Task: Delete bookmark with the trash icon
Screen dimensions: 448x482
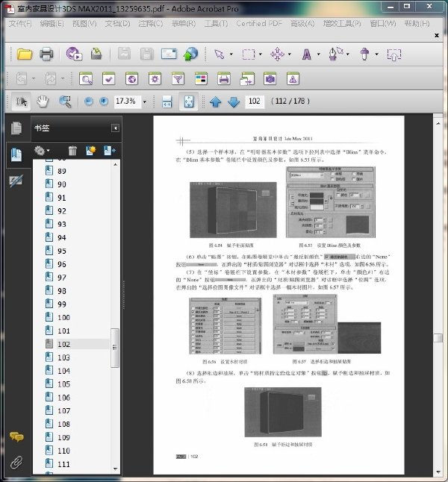Action: 72,151
